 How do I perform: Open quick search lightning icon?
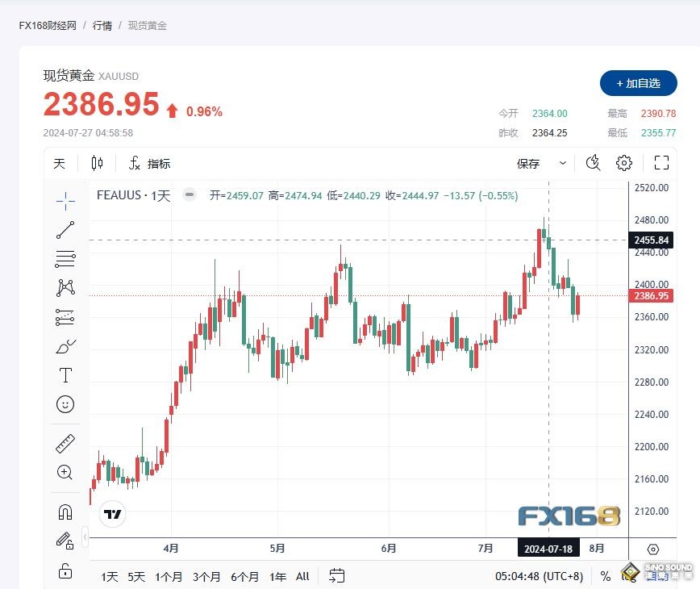593,163
